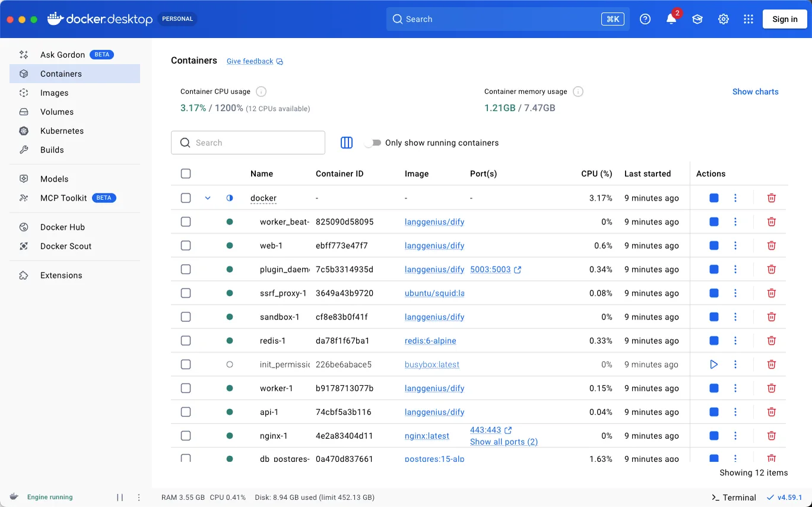Open the busybox:latest image link
Screen dimensions: 812x507
pyautogui.click(x=432, y=365)
